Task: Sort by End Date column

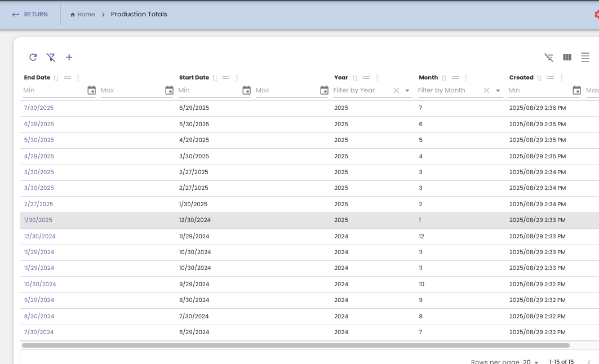Action: tap(56, 78)
